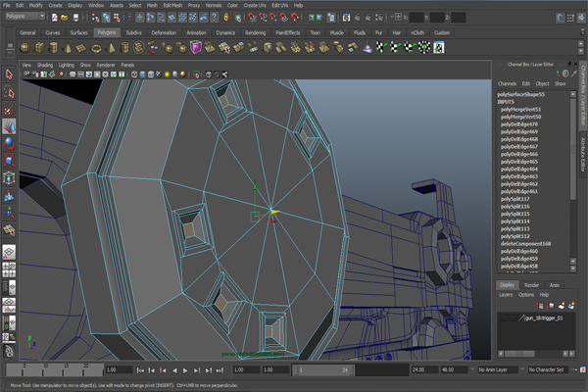This screenshot has height=392, width=588.
Task: Click the blue question mark snap icon
Action: coord(214,18)
